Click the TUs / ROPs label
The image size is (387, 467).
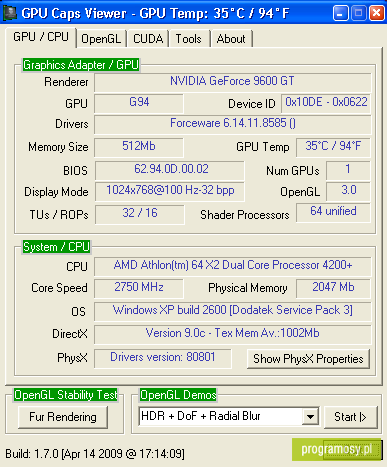click(59, 215)
